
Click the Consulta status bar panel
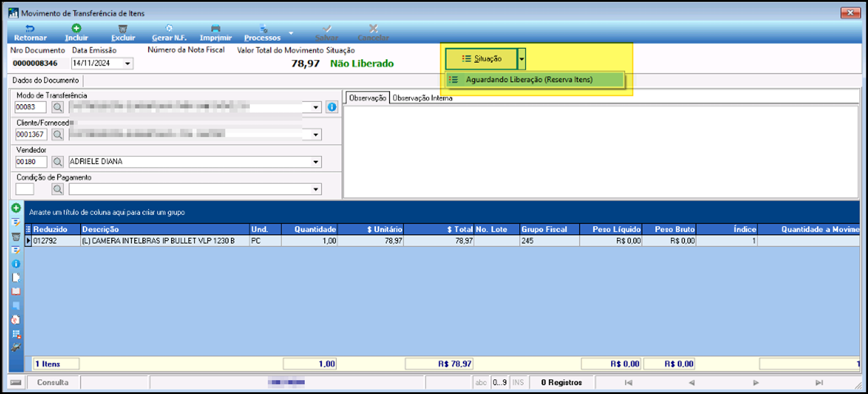coord(53,382)
